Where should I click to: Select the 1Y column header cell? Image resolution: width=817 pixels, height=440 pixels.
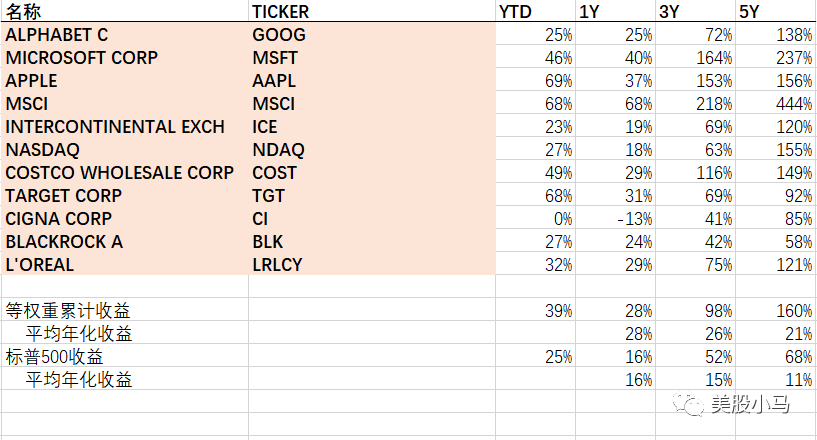tap(615, 11)
